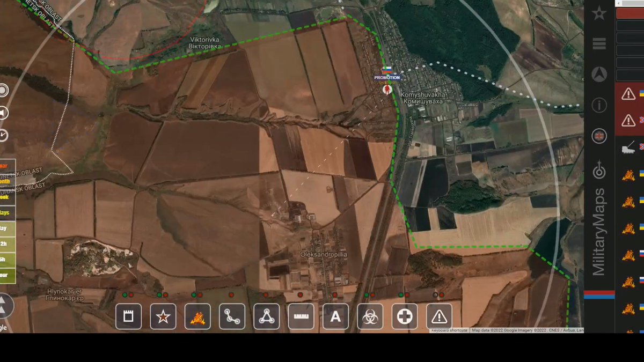
Task: Select the week time range filter
Action: pos(7,197)
